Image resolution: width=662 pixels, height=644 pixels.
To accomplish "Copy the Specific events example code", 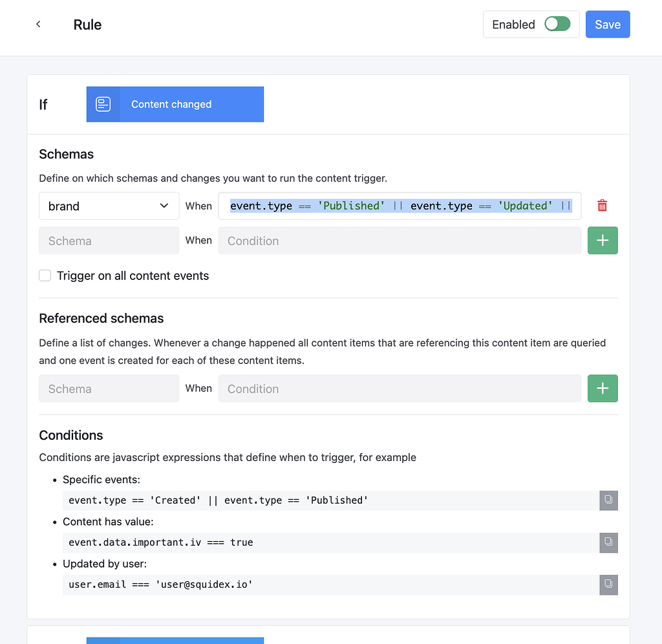I will [608, 500].
